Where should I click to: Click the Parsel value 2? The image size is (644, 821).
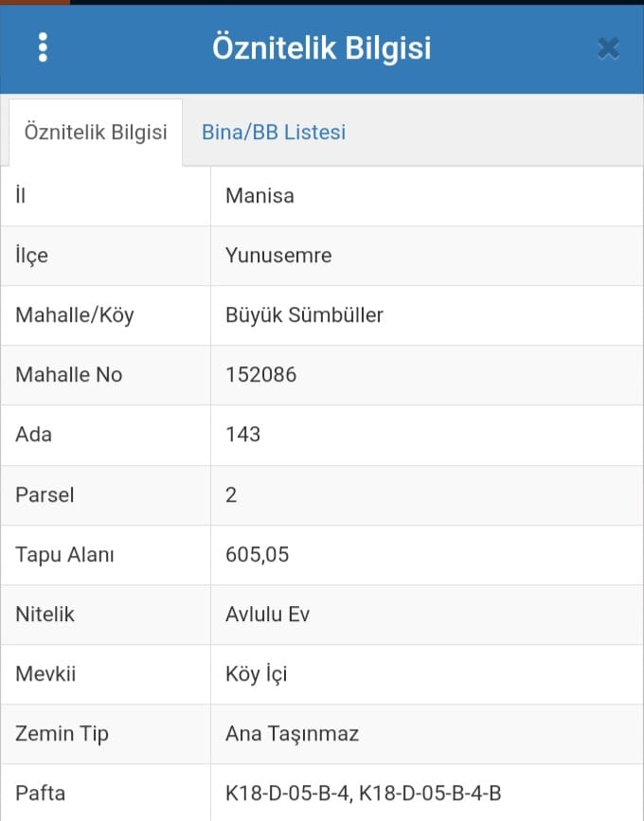(x=231, y=495)
